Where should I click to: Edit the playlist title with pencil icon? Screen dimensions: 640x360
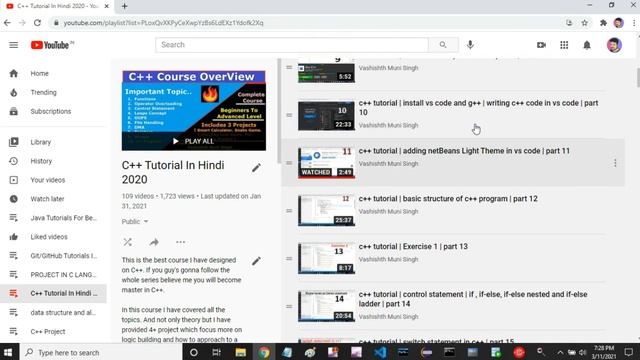[256, 168]
